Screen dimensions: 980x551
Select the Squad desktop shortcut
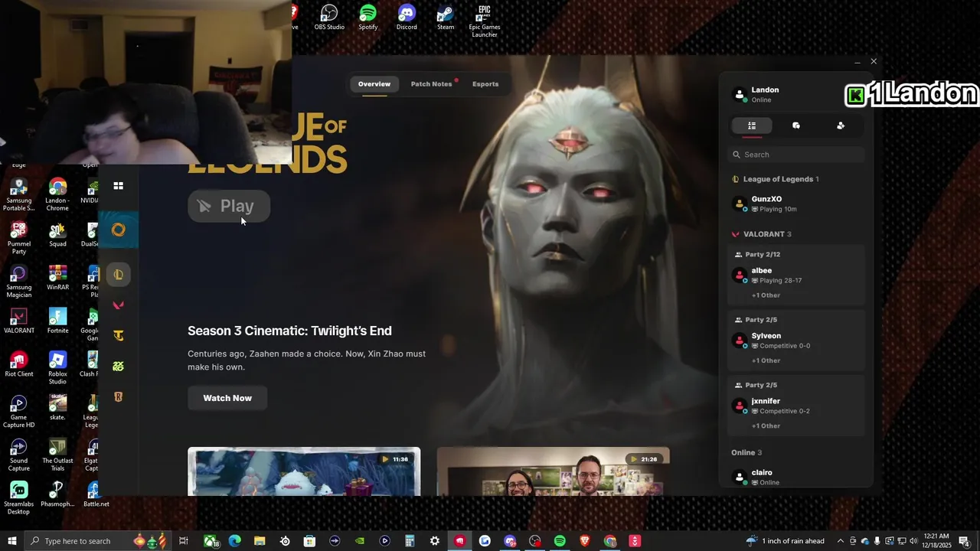pyautogui.click(x=57, y=235)
